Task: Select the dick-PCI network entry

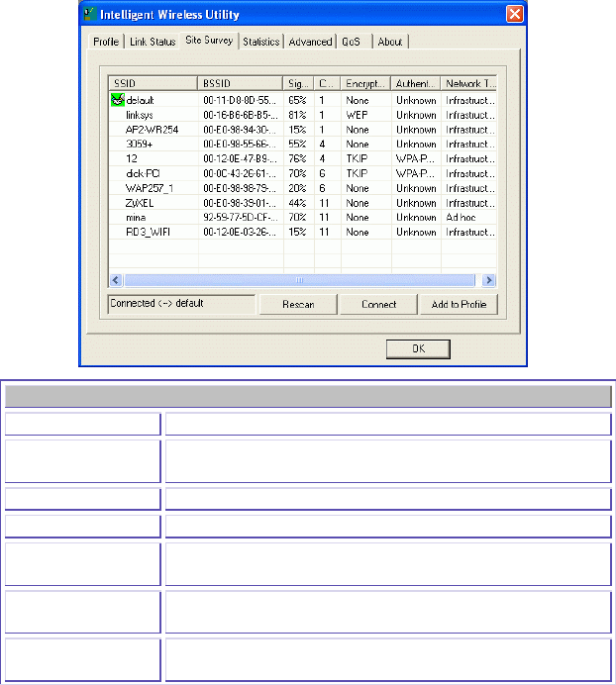Action: 302,173
